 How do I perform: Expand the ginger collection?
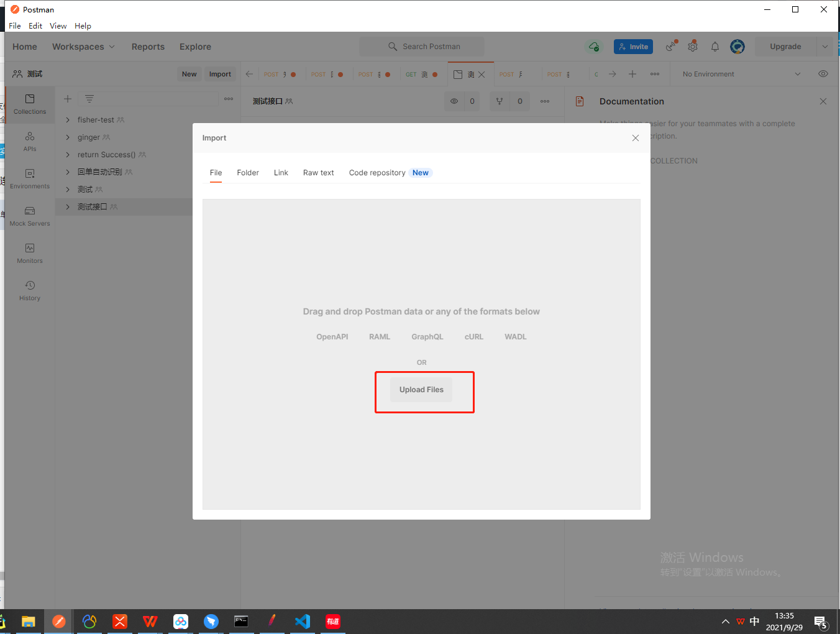pyautogui.click(x=68, y=137)
